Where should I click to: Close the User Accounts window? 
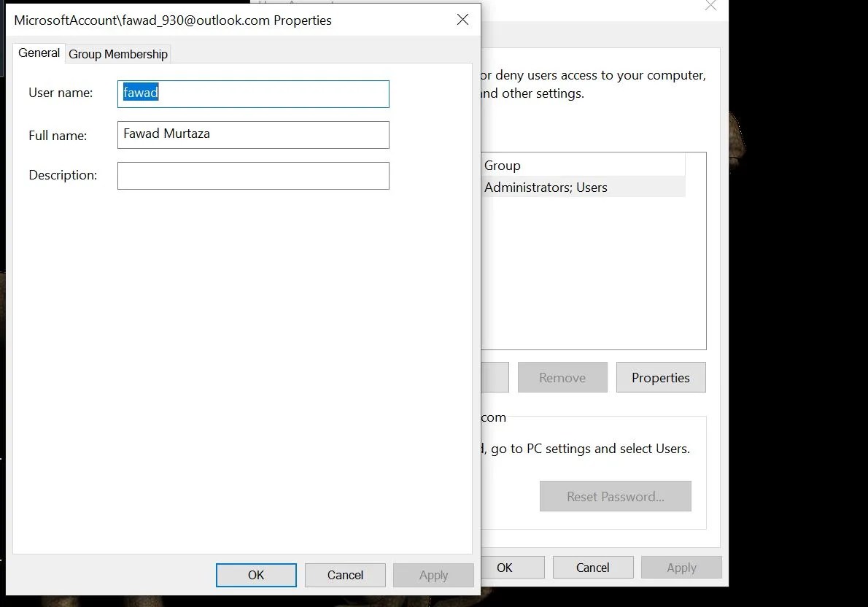(x=710, y=6)
